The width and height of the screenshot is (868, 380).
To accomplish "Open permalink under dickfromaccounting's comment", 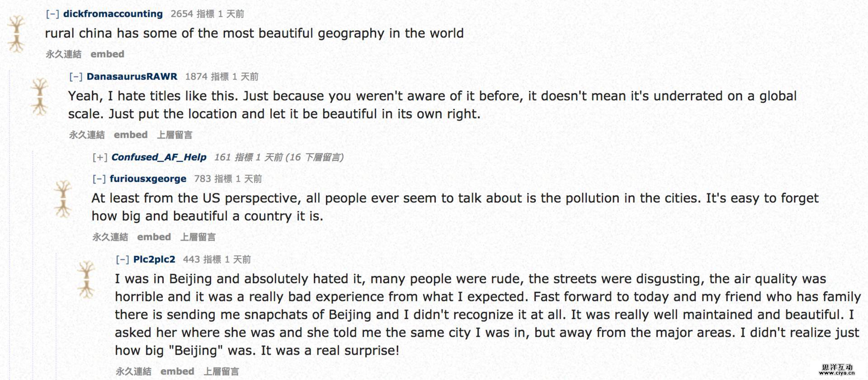I will 63,54.
